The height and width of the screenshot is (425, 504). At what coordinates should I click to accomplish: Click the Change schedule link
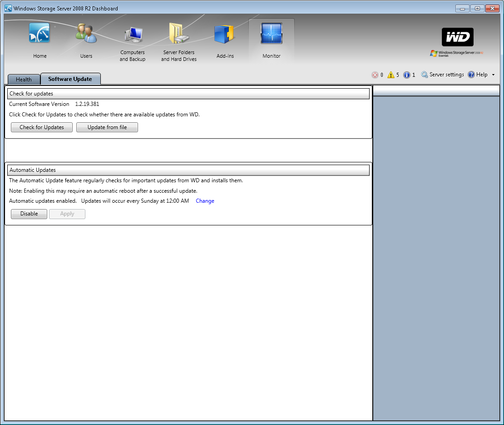205,201
